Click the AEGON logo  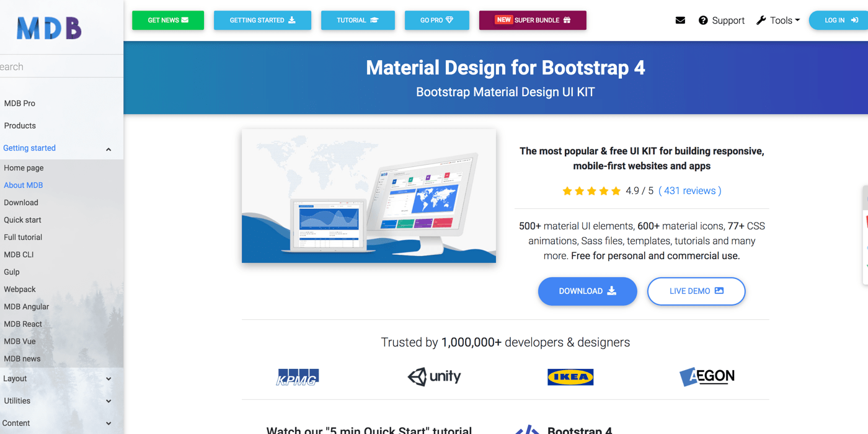point(707,376)
